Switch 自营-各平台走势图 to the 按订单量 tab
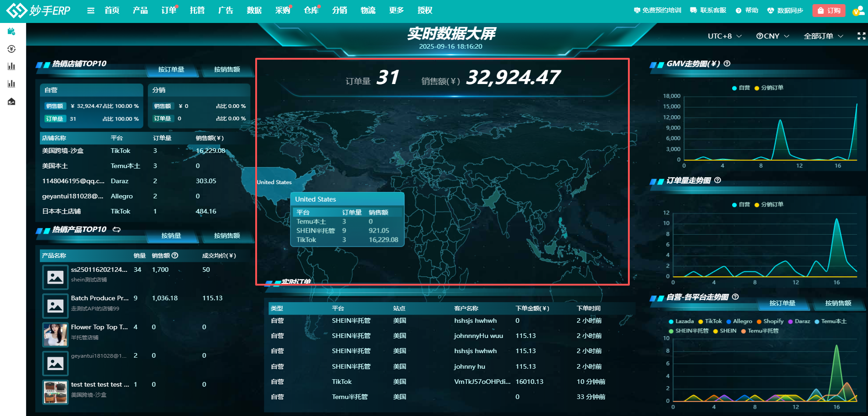 pyautogui.click(x=782, y=303)
